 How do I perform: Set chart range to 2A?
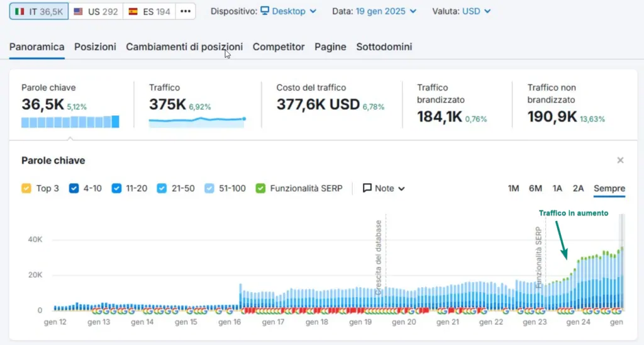pyautogui.click(x=579, y=188)
